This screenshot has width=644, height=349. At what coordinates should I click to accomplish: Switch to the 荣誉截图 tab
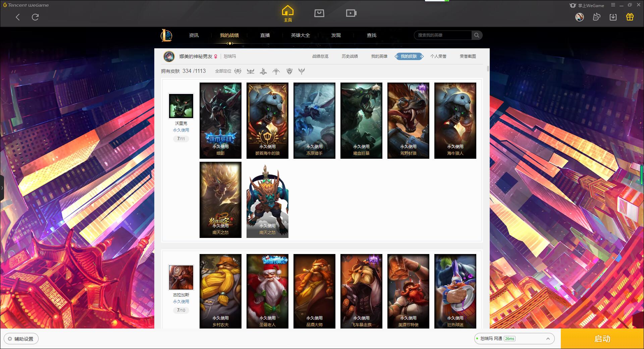point(468,56)
